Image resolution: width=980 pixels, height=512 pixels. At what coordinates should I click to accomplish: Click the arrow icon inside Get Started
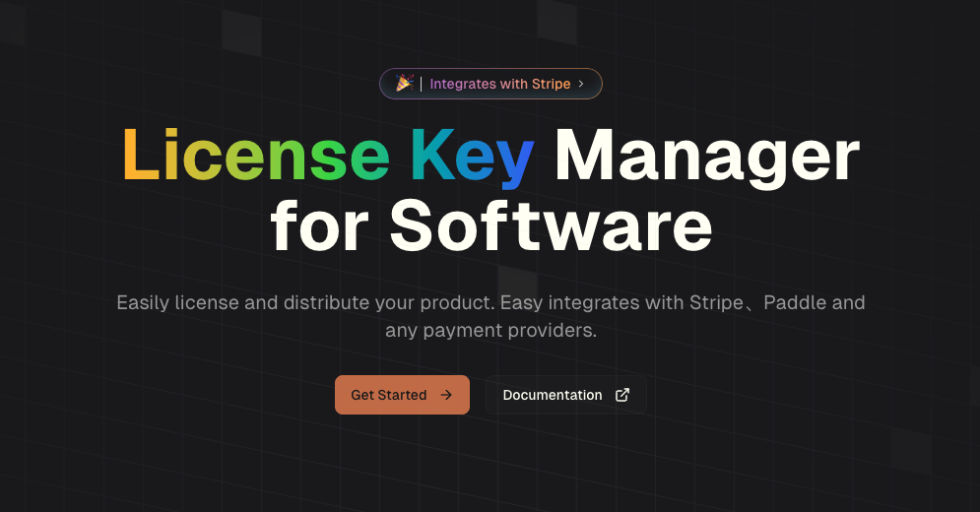[x=446, y=395]
